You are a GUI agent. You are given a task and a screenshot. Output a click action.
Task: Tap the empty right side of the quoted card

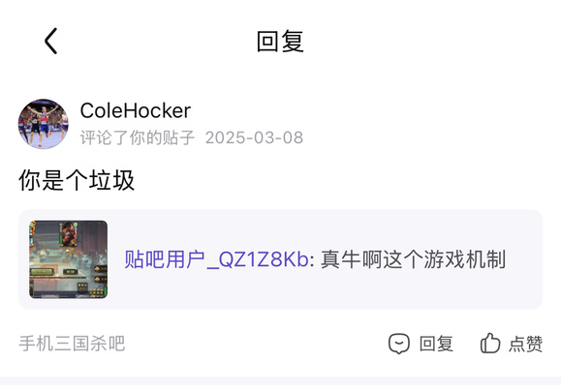[x=524, y=259]
